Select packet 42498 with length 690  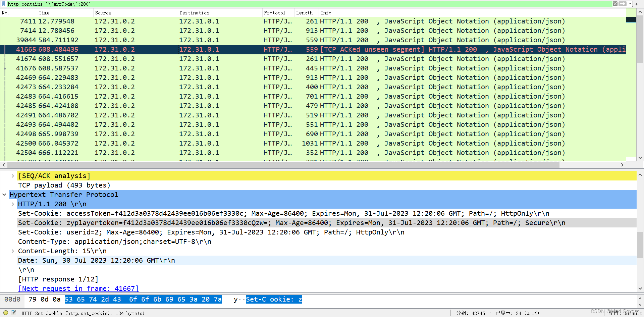pos(313,134)
